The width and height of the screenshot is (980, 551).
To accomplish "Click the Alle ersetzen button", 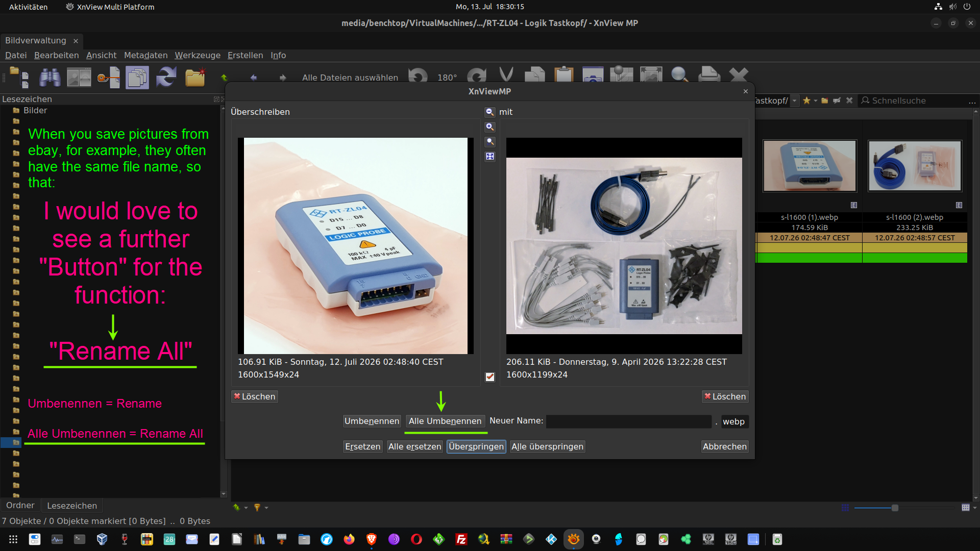I will coord(415,446).
